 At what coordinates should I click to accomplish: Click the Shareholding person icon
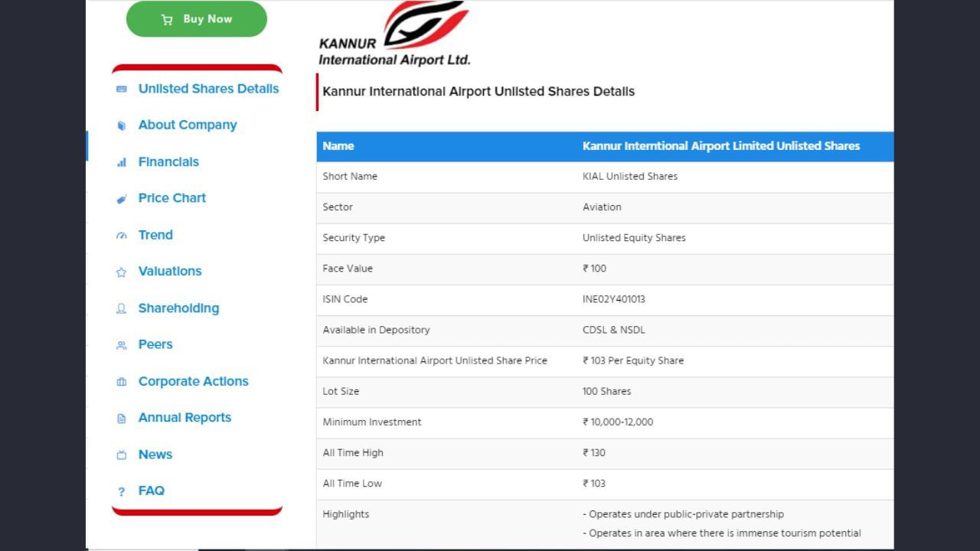121,308
